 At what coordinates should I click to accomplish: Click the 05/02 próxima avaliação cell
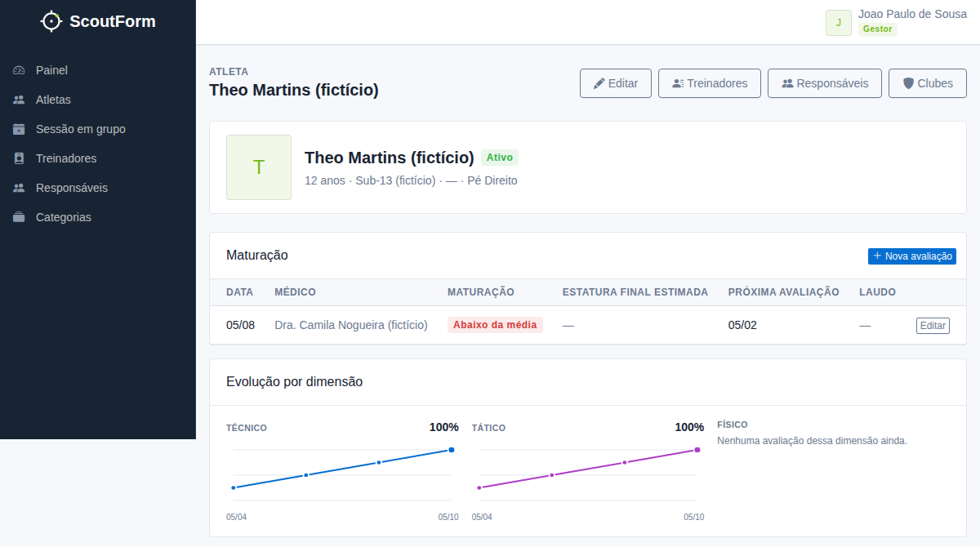coord(742,325)
